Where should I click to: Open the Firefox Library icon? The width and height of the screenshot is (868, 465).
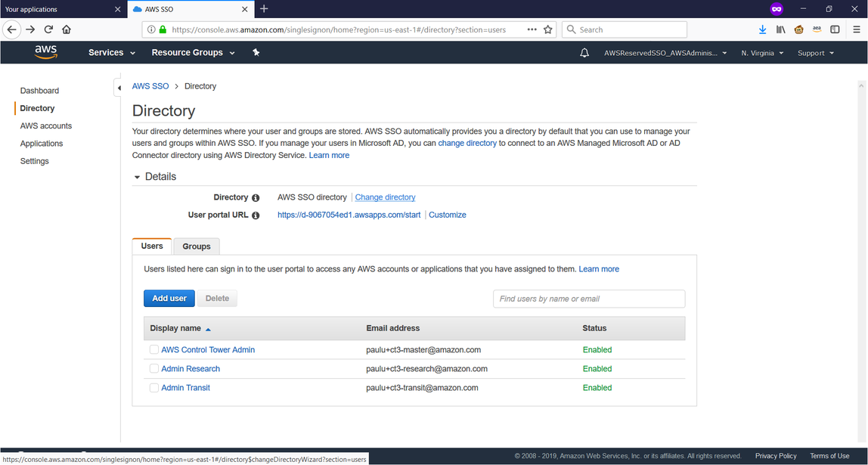pos(780,30)
